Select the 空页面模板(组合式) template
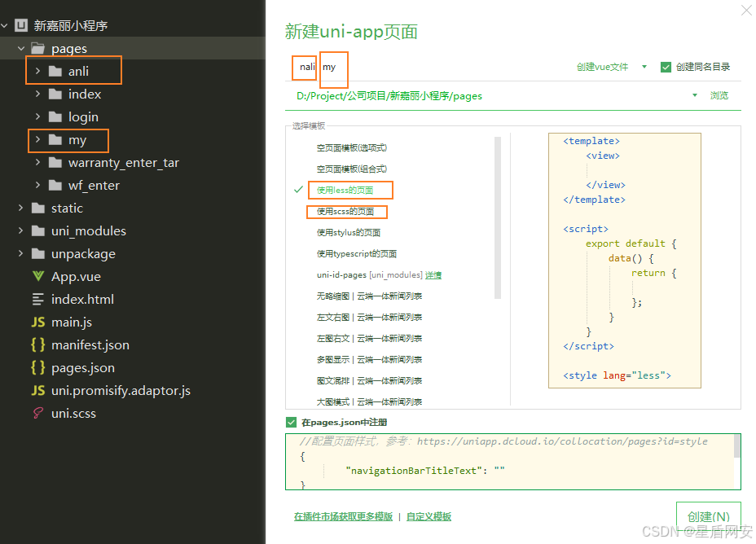The width and height of the screenshot is (756, 544). (351, 169)
